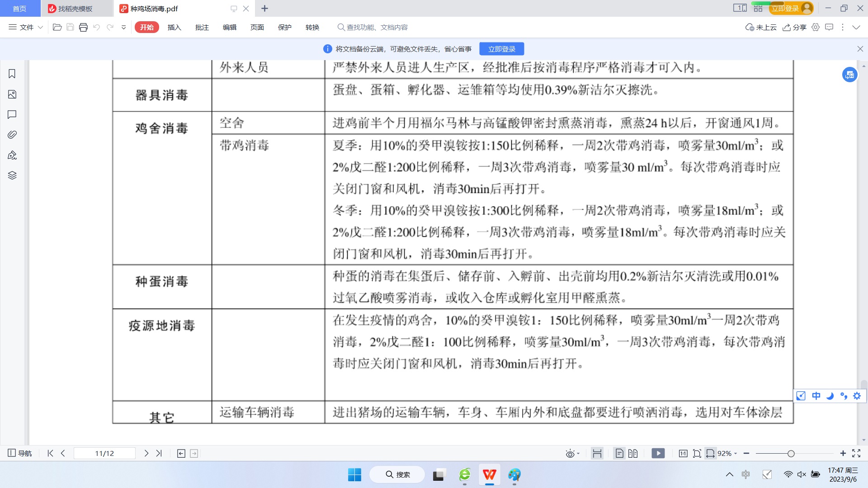This screenshot has height=488, width=868.
Task: Toggle IME Chinese/English mode in floating bar
Action: tap(816, 396)
